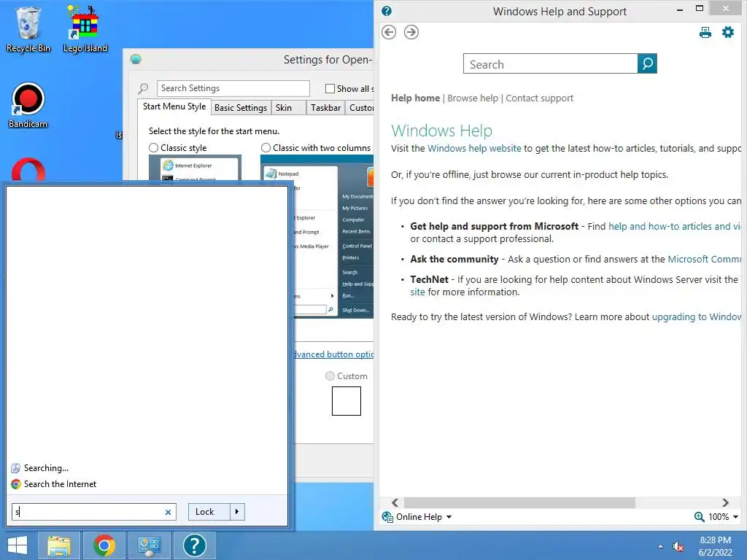This screenshot has width=747, height=560.
Task: Select the Classic style radio button
Action: [153, 148]
